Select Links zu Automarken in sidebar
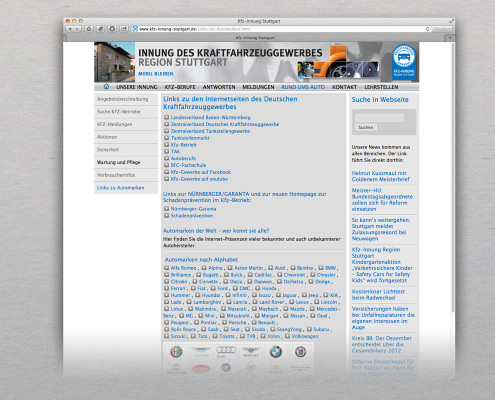 (x=120, y=188)
